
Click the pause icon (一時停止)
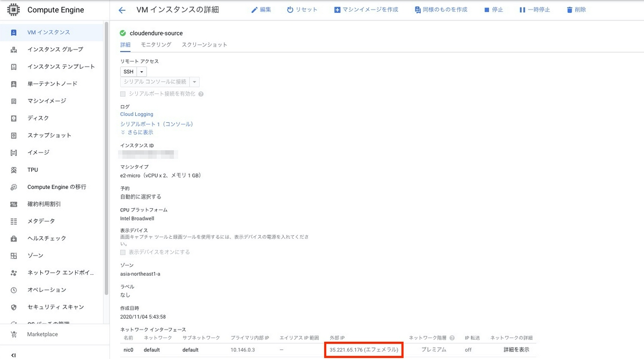[x=522, y=10]
